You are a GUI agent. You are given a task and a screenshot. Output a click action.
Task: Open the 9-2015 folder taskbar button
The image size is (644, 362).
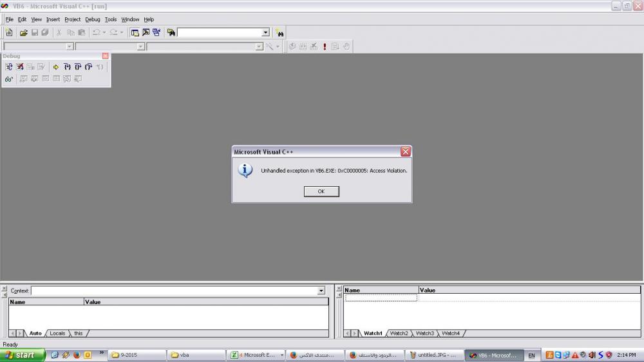[x=137, y=355]
